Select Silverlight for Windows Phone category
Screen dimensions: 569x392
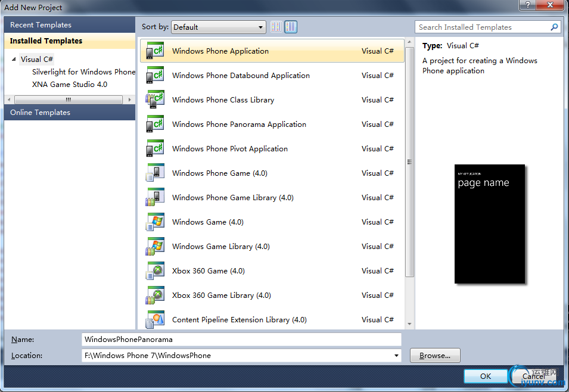tap(83, 72)
